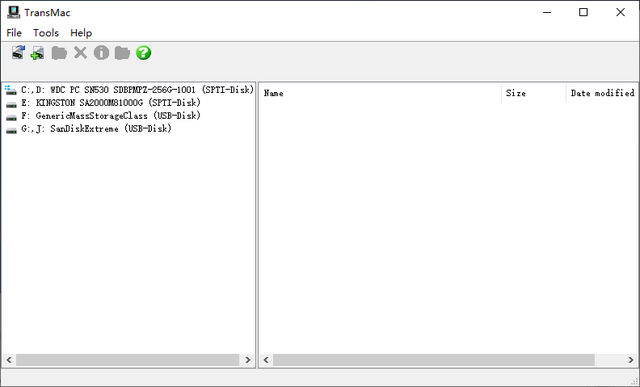Click the new disk image icon with green plus
This screenshot has height=387, width=640.
[x=38, y=53]
